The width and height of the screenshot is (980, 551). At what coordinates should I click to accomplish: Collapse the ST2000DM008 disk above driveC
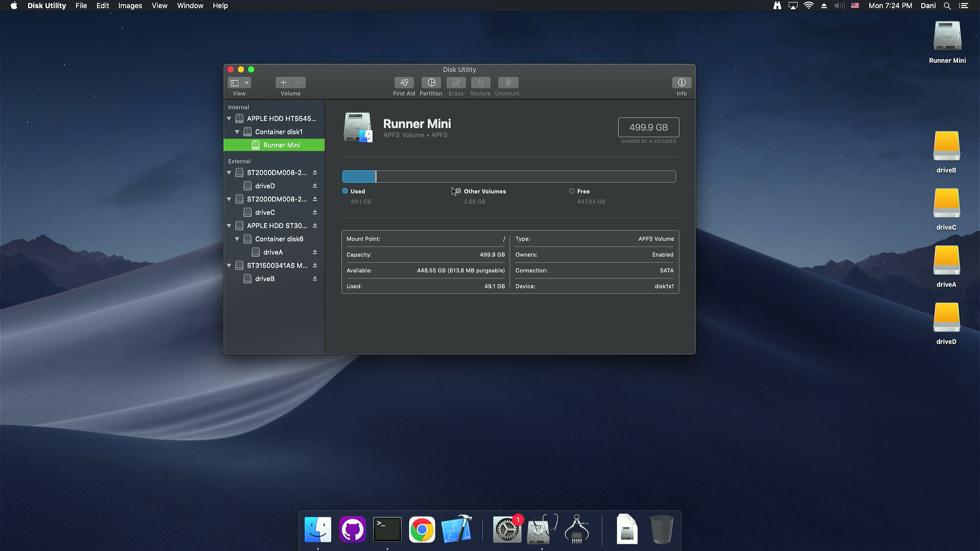[229, 199]
